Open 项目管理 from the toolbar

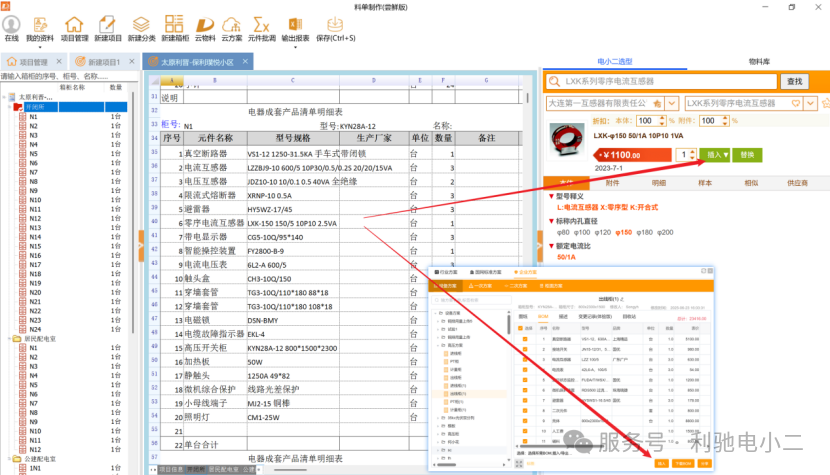coord(74,29)
